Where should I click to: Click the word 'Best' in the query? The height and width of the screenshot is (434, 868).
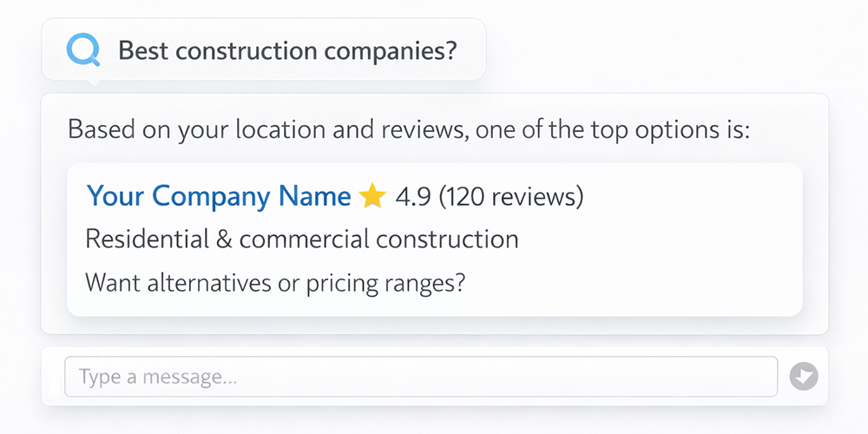(x=142, y=50)
